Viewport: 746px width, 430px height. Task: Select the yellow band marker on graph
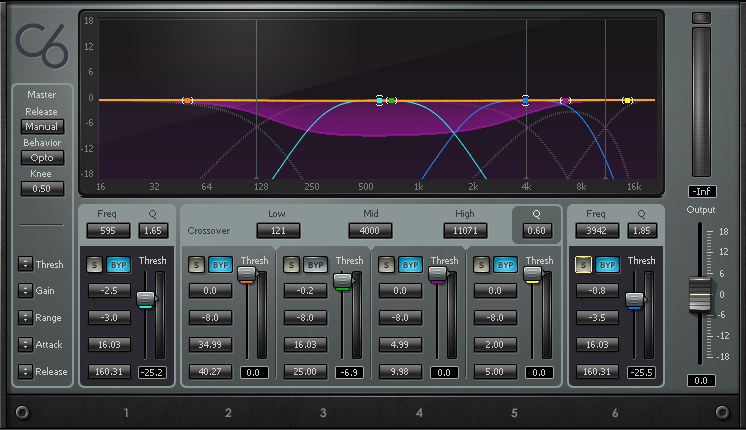628,100
